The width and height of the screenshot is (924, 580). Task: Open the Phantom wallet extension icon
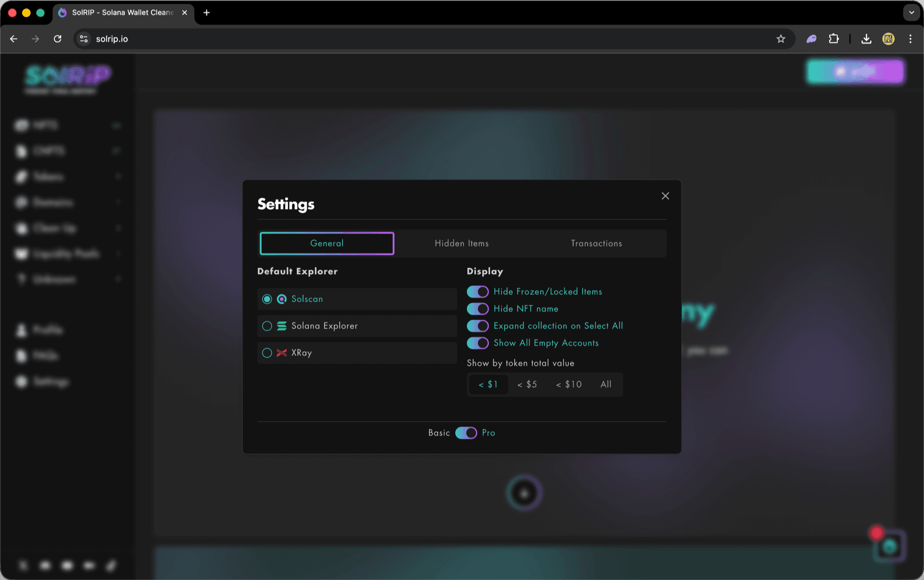[x=811, y=39]
